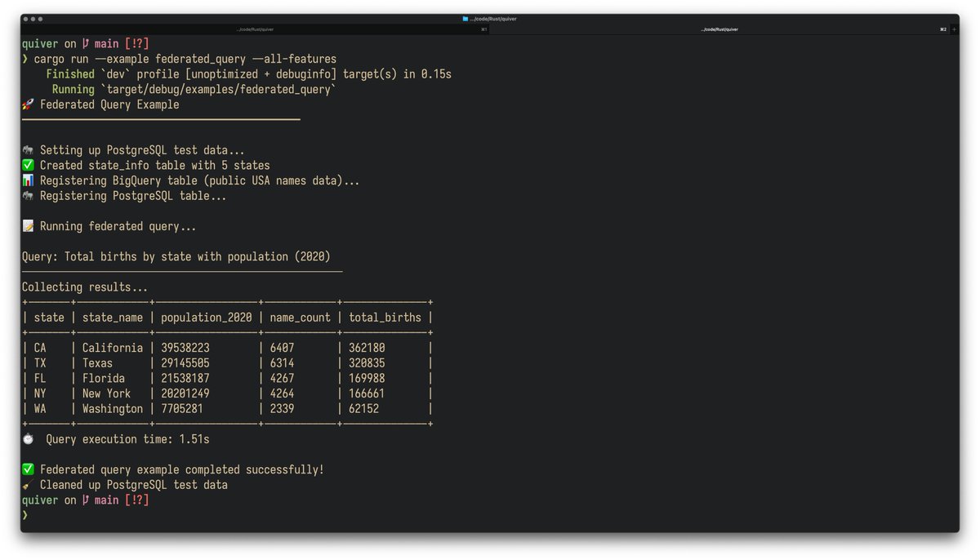The image size is (980, 560).
Task: Click the Florida state name cell
Action: [x=104, y=379]
